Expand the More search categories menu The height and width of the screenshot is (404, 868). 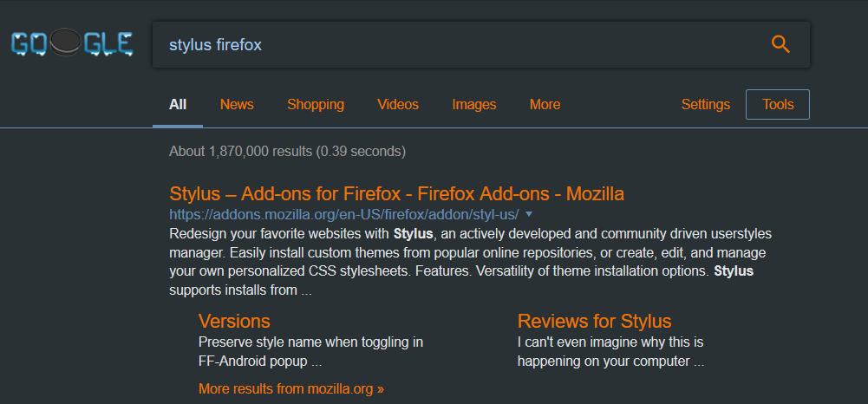coord(545,104)
